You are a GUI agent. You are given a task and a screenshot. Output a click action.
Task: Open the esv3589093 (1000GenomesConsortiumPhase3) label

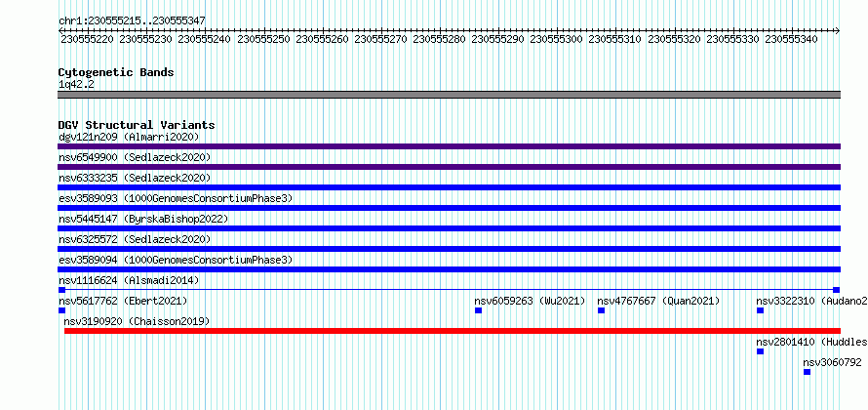tap(176, 198)
